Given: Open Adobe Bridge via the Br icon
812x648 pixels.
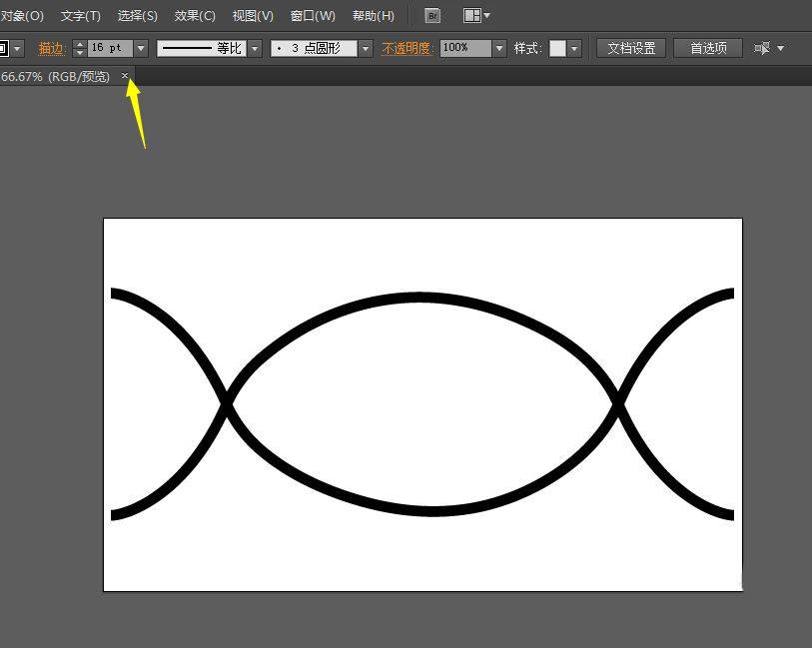Looking at the screenshot, I should point(431,16).
